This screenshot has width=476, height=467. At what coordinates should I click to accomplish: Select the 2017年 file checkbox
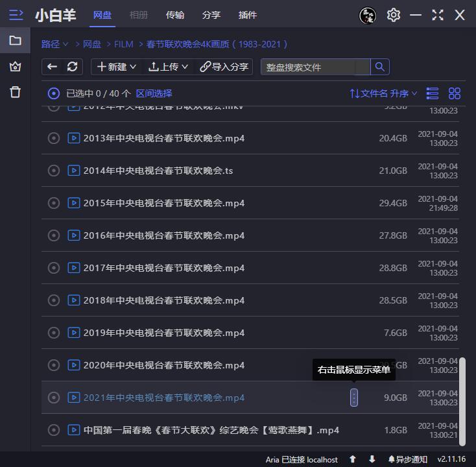54,268
